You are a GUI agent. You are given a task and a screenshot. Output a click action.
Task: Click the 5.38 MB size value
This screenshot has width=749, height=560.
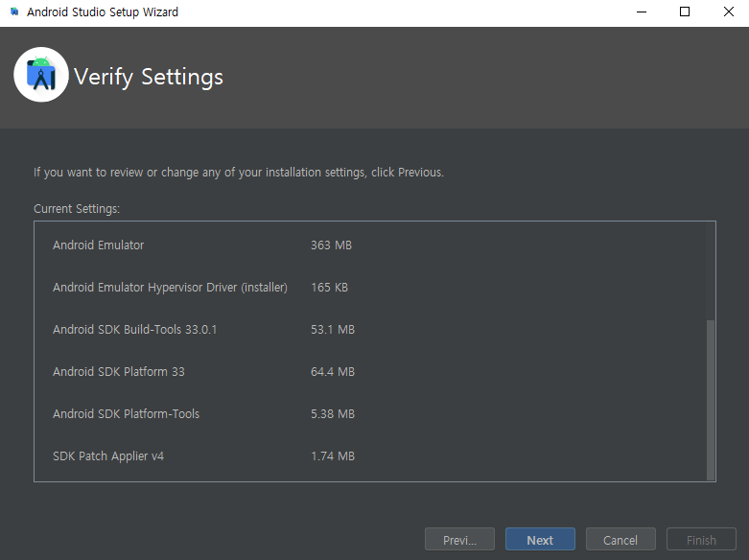point(333,414)
